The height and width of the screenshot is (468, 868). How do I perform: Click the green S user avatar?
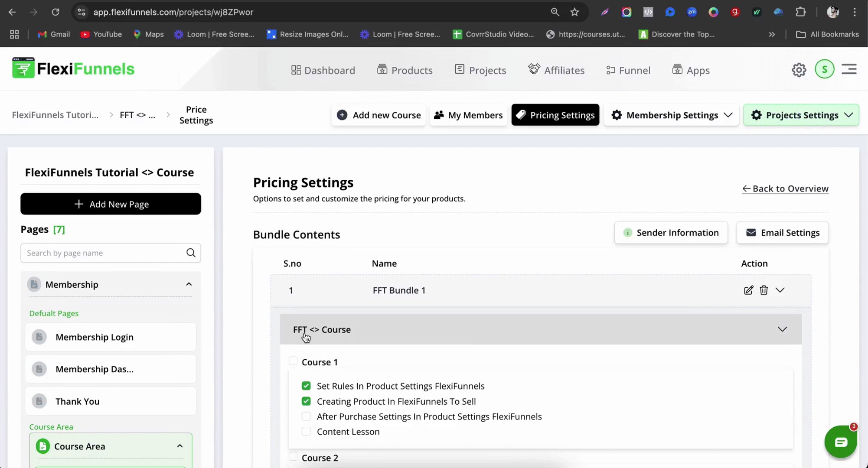point(824,69)
